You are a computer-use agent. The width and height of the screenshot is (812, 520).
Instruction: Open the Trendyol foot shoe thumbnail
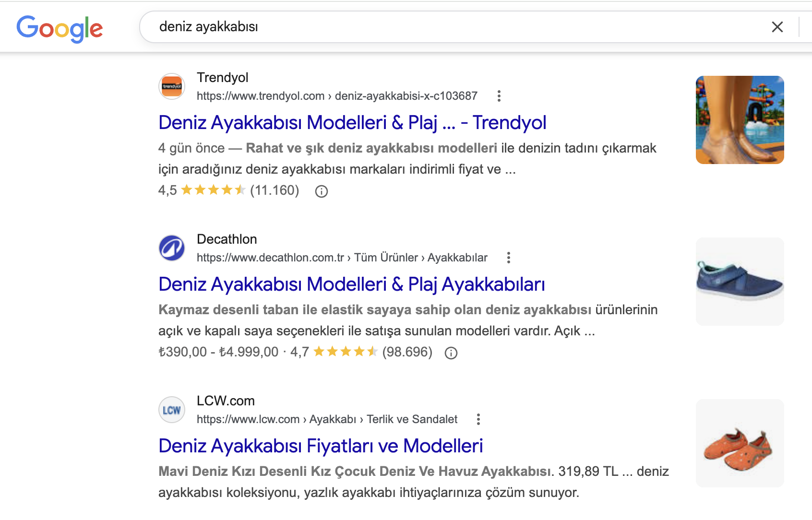click(x=740, y=120)
